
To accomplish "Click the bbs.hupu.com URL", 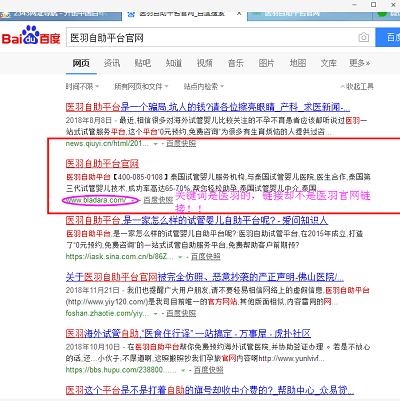I will pyautogui.click(x=121, y=370).
